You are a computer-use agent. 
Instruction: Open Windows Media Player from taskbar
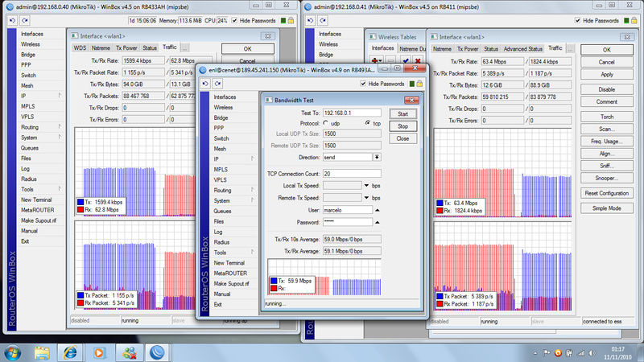(x=98, y=352)
